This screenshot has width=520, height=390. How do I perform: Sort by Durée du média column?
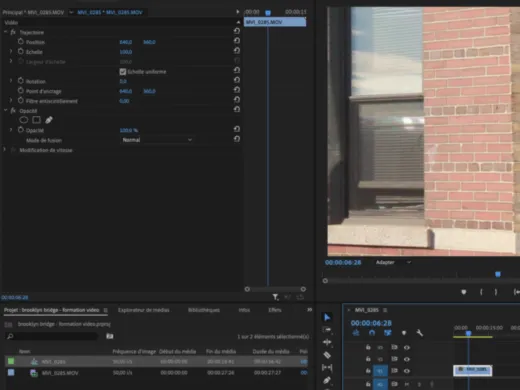271,351
